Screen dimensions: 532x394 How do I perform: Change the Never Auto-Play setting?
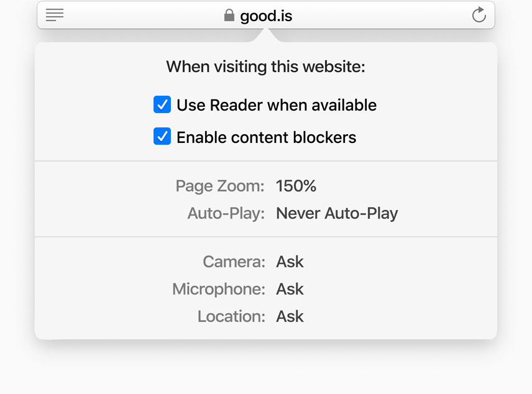tap(337, 213)
